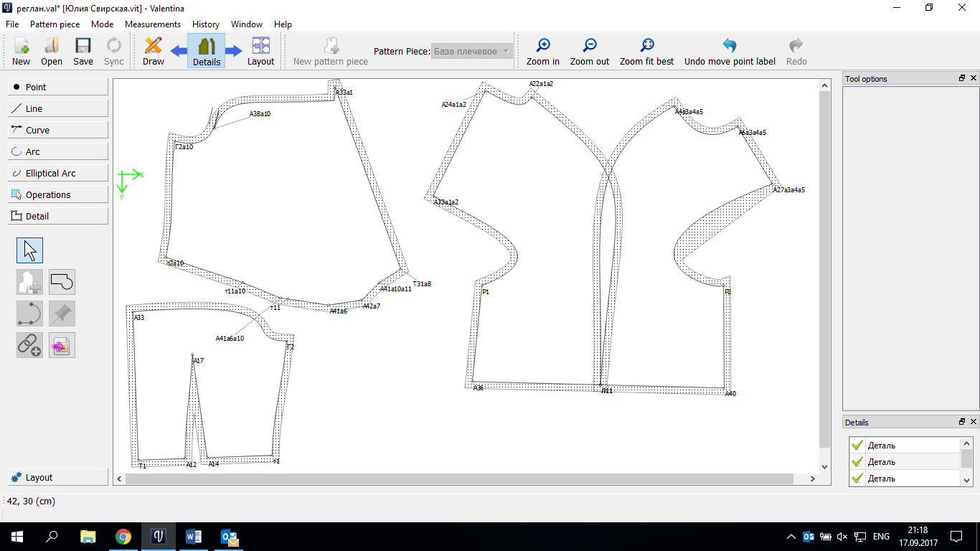
Task: Select the Detail section tab in the toolbox
Action: point(58,216)
